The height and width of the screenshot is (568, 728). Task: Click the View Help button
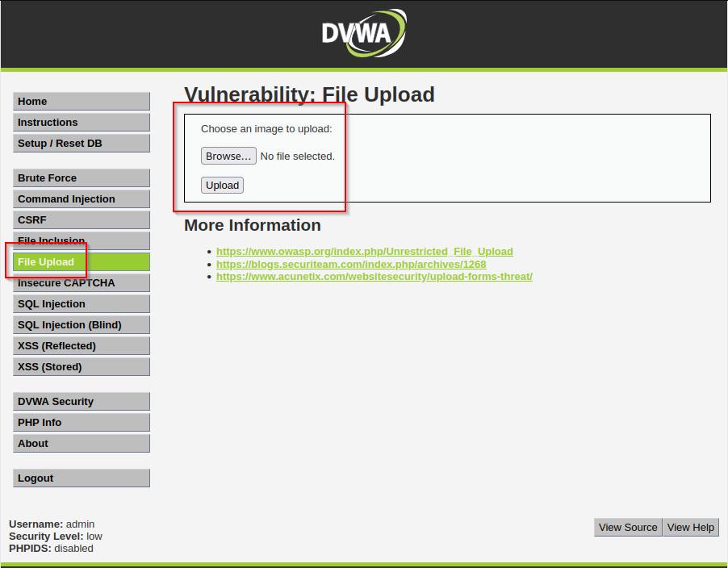pos(690,527)
